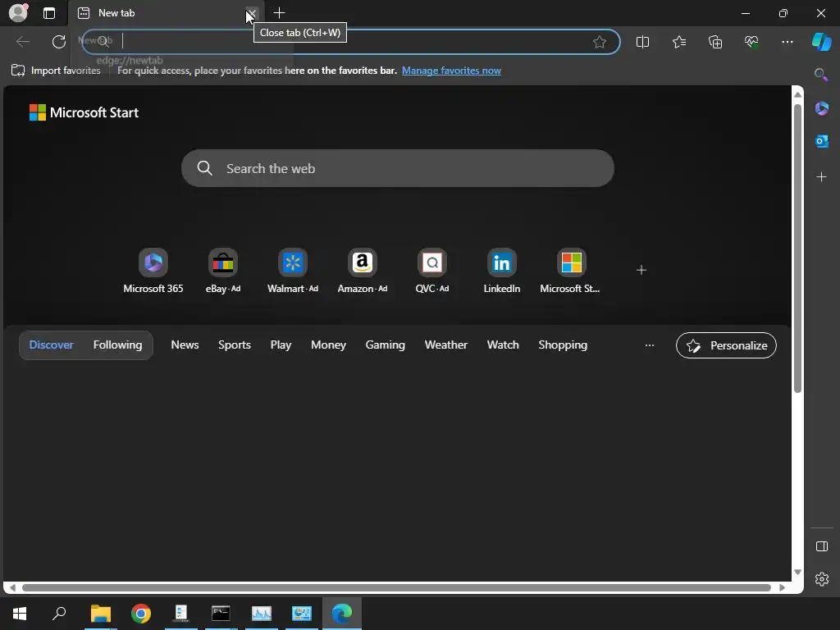This screenshot has width=840, height=630.
Task: Open Settings and more ellipsis menu
Action: point(787,42)
